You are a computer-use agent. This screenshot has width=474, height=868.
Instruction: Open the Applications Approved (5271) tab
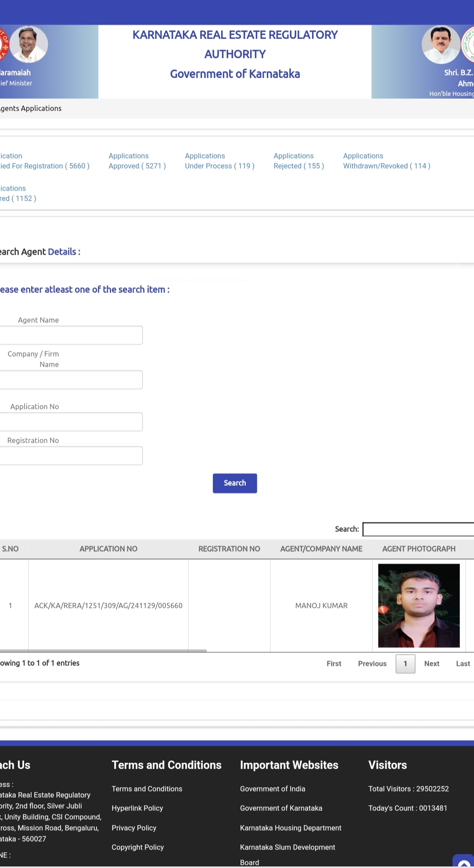tap(137, 161)
